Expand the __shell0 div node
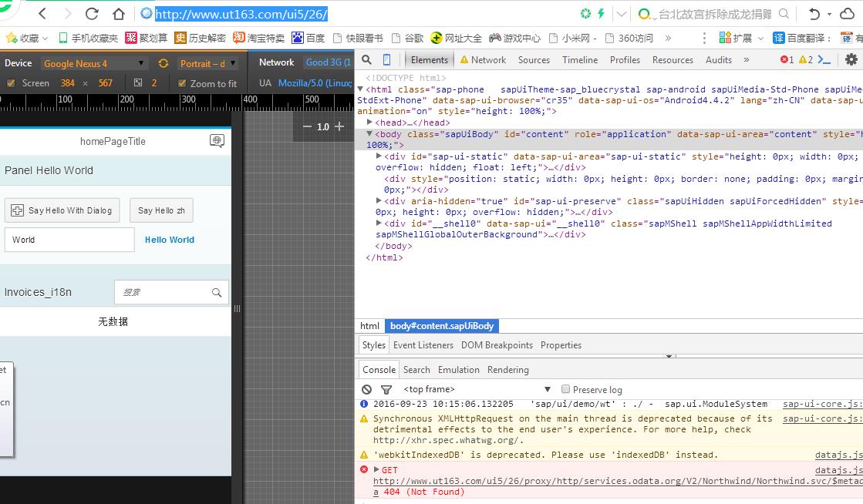Image resolution: width=863 pixels, height=504 pixels. 379,223
